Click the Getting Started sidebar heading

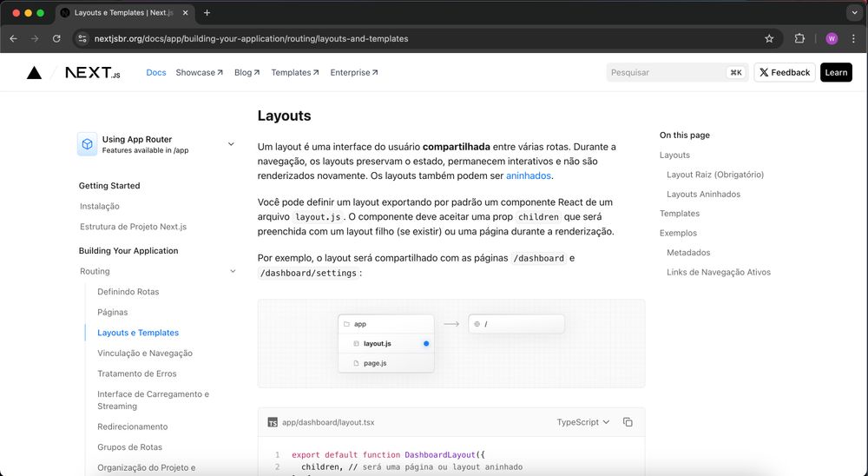[109, 186]
